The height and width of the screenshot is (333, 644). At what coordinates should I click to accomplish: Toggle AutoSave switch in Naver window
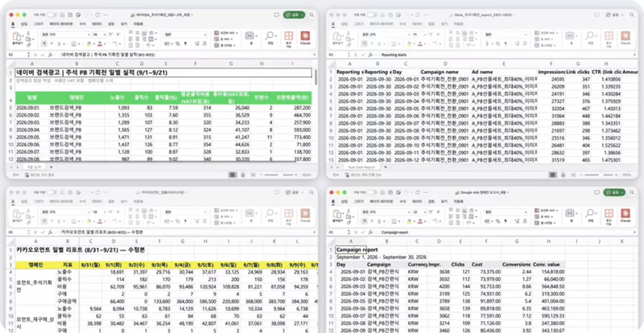click(52, 14)
